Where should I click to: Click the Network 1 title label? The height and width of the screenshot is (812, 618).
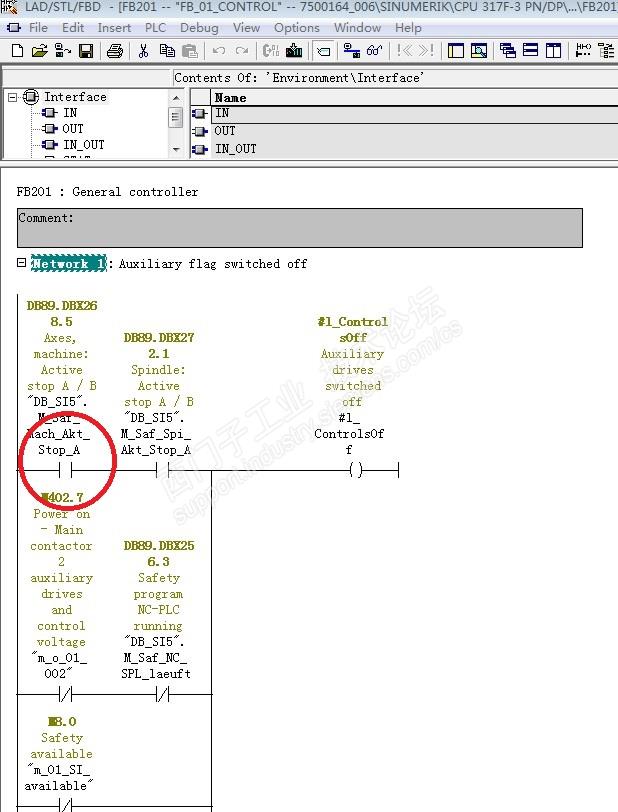click(68, 264)
